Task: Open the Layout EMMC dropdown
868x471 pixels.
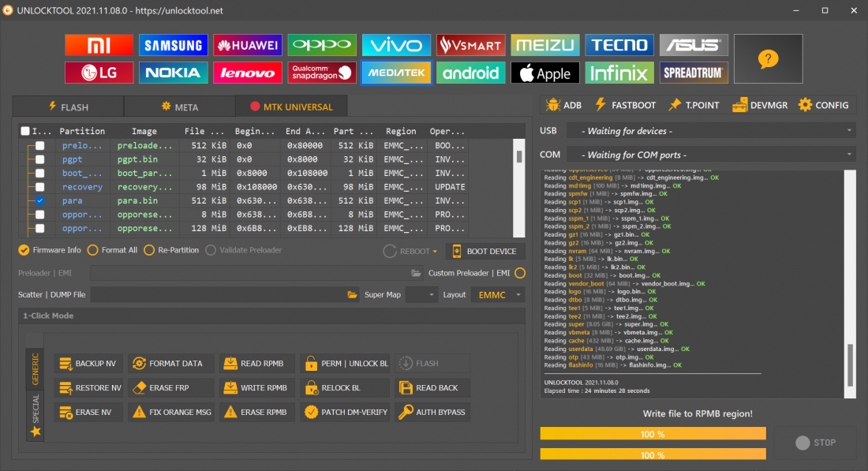Action: tap(498, 295)
